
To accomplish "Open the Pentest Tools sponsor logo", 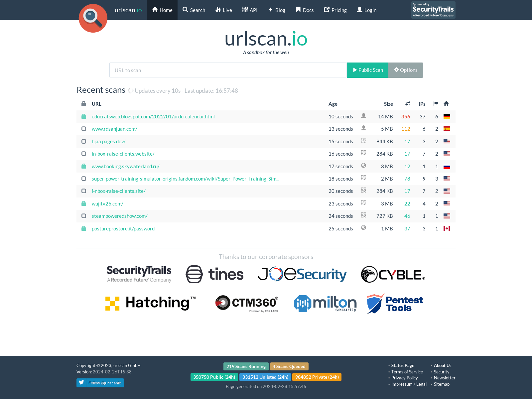I will click(395, 304).
